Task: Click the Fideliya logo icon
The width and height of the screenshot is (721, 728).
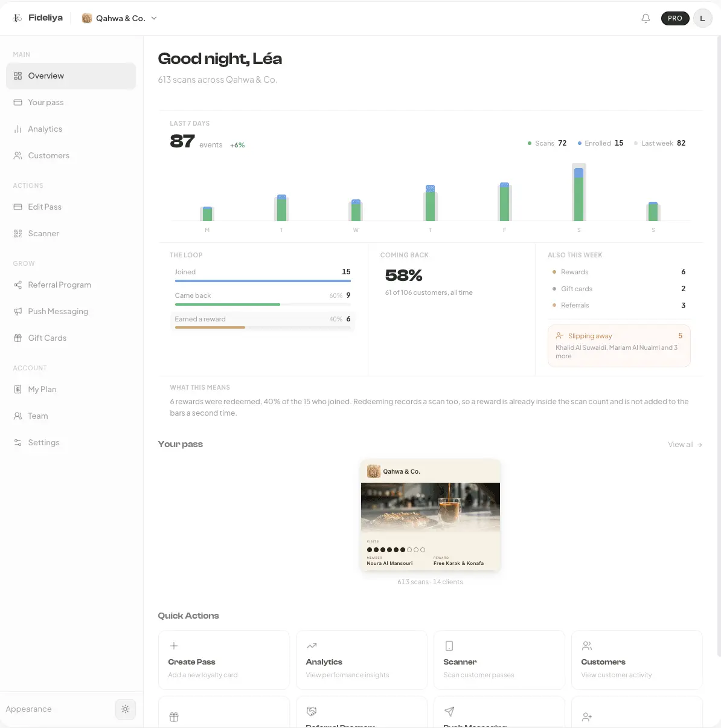Action: pos(18,18)
